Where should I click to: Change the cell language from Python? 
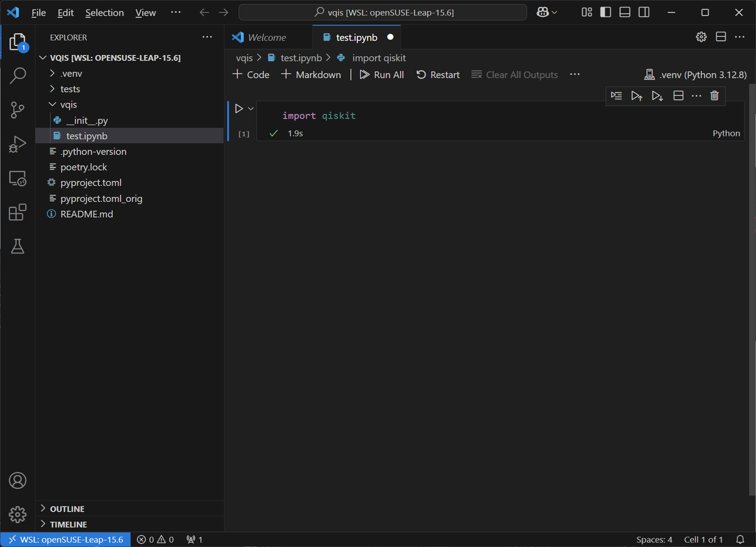726,133
